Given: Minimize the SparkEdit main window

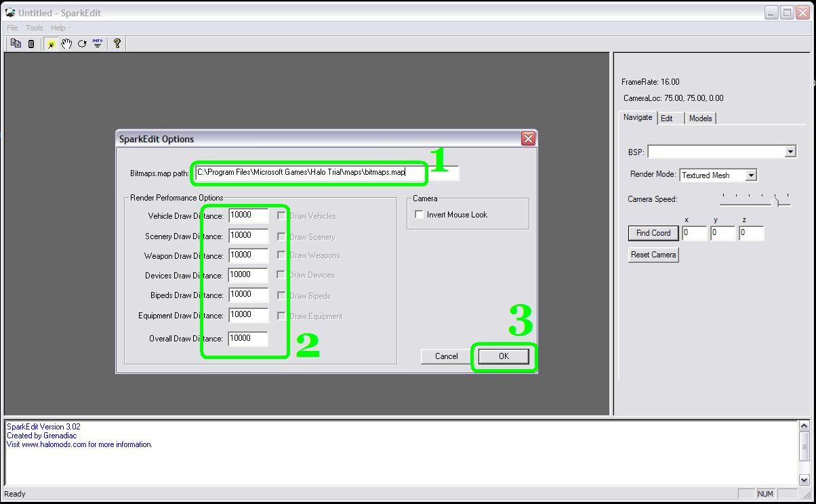Looking at the screenshot, I should (x=771, y=12).
